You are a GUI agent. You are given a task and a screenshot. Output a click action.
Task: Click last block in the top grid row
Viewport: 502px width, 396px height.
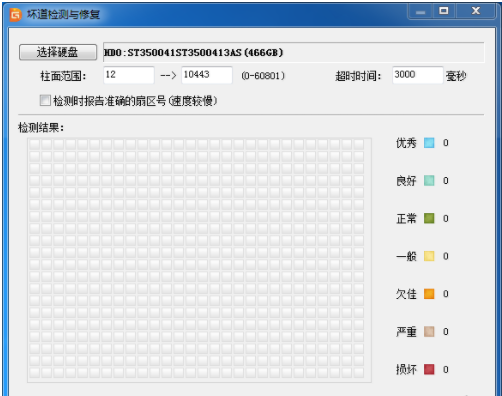(359, 144)
